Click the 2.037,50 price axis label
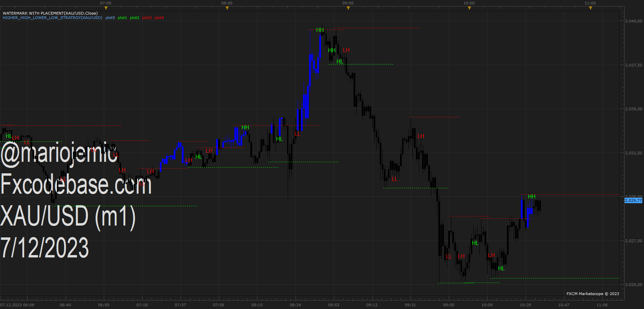The height and width of the screenshot is (309, 644). (x=633, y=65)
